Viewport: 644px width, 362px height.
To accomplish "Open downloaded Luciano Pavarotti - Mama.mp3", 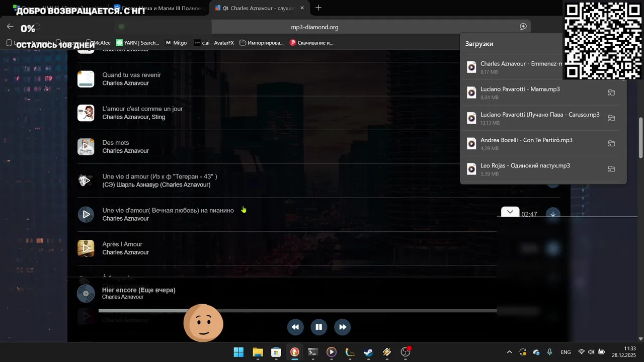I will click(x=520, y=89).
